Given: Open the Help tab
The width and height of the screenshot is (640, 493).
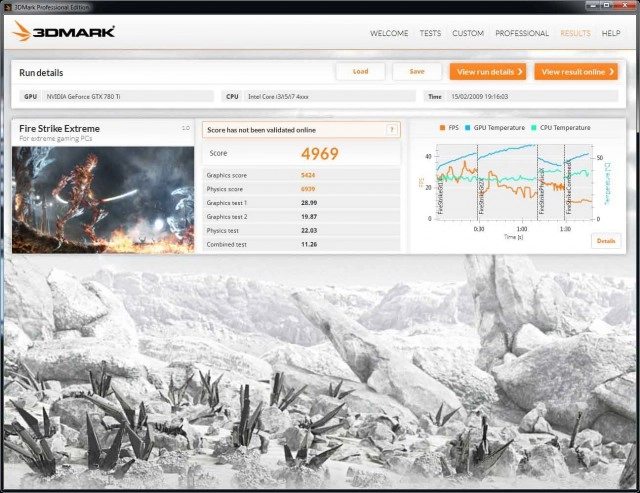Looking at the screenshot, I should pyautogui.click(x=611, y=33).
